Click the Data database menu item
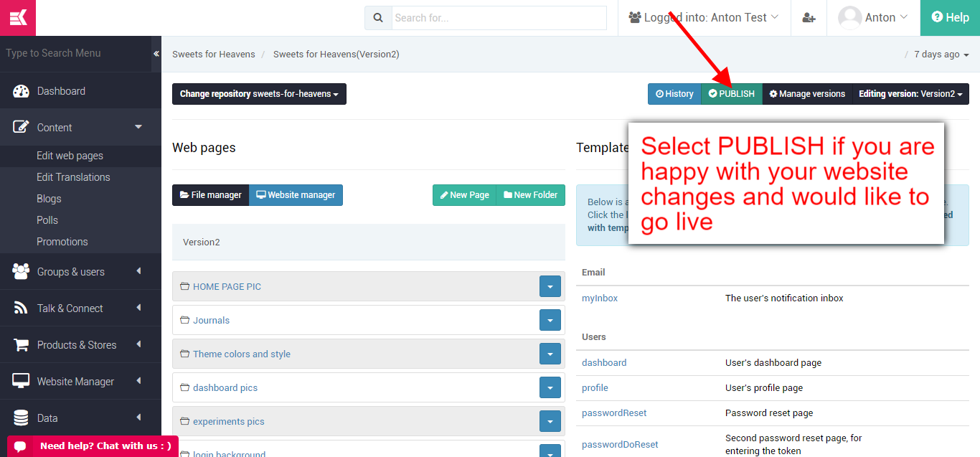Viewport: 980px width, 457px height. click(x=47, y=418)
